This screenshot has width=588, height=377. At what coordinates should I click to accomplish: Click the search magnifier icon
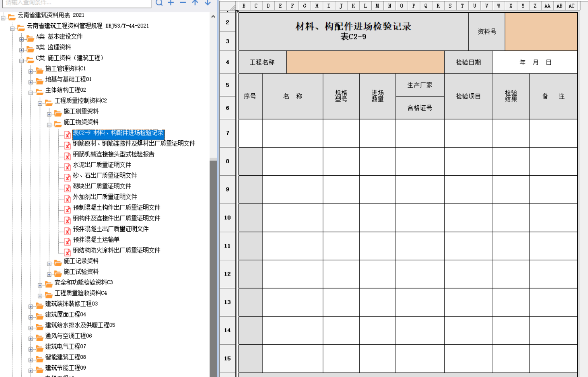[159, 3]
